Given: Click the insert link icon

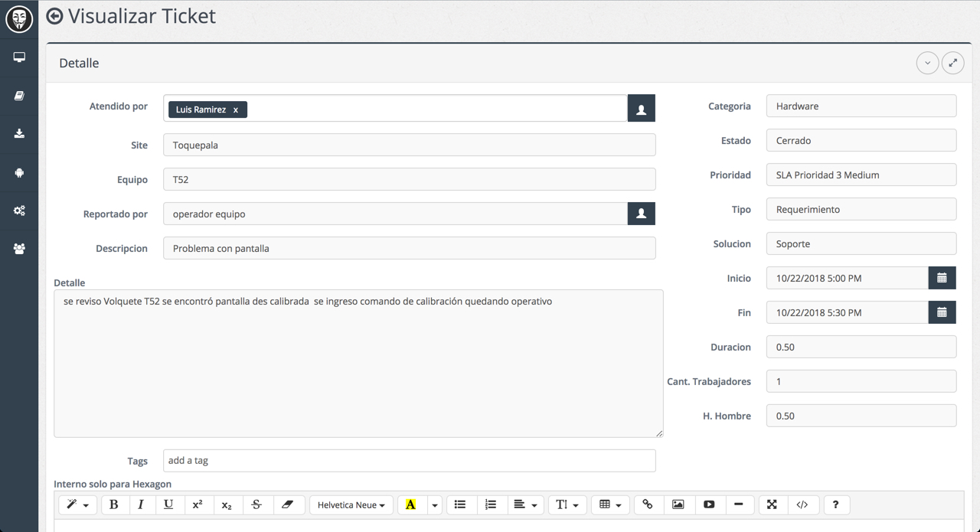Looking at the screenshot, I should coord(648,504).
